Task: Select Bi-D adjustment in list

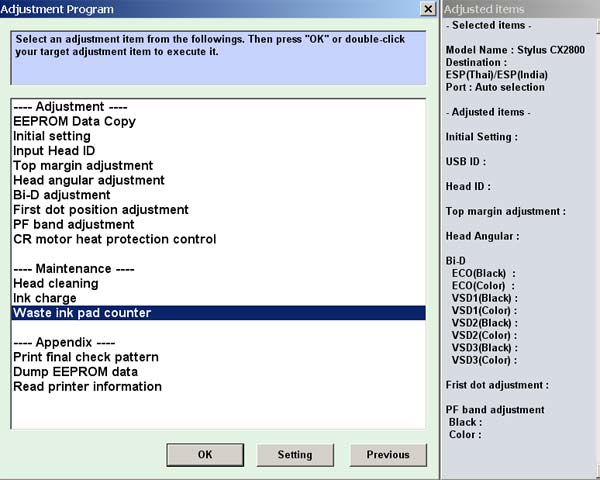Action: coord(61,195)
